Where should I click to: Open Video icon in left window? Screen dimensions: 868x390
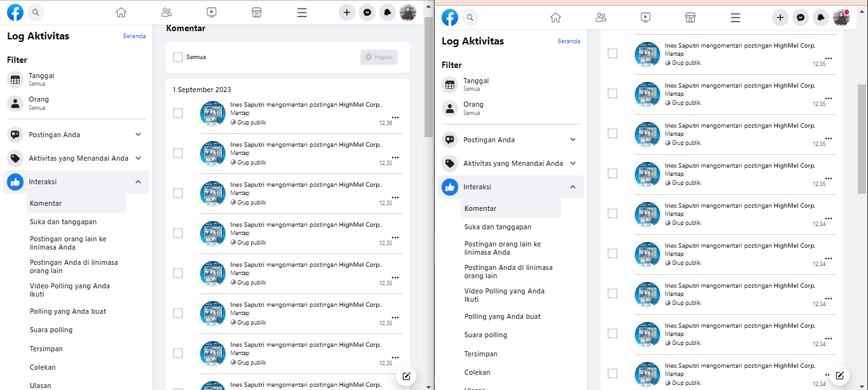[212, 12]
